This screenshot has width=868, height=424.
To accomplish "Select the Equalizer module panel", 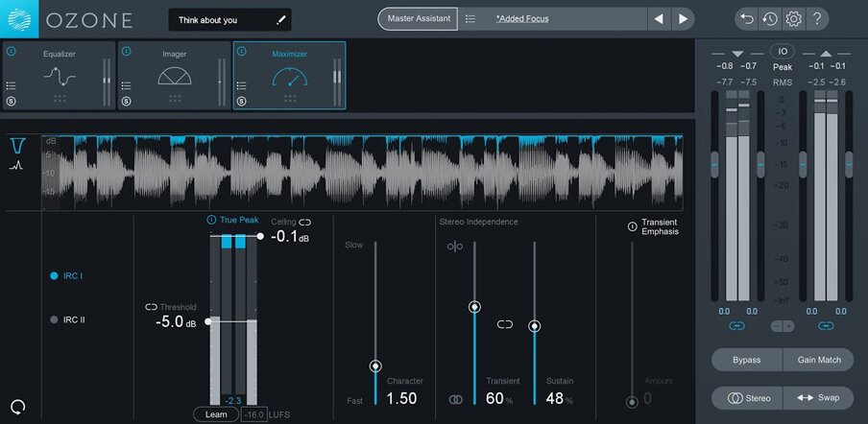I will [x=60, y=75].
